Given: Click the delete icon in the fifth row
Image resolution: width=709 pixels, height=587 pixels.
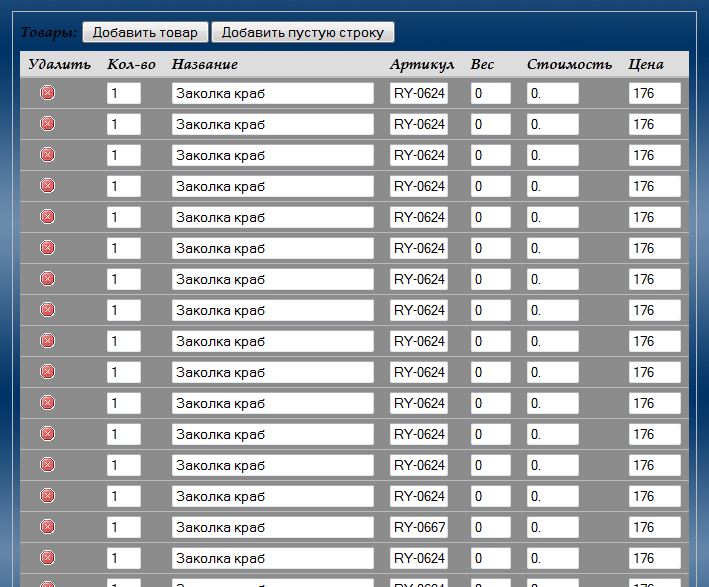Looking at the screenshot, I should (47, 217).
